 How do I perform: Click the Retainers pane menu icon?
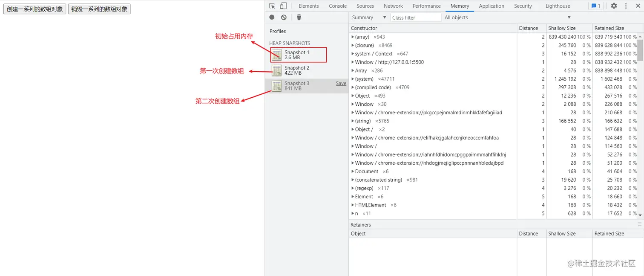(x=639, y=224)
